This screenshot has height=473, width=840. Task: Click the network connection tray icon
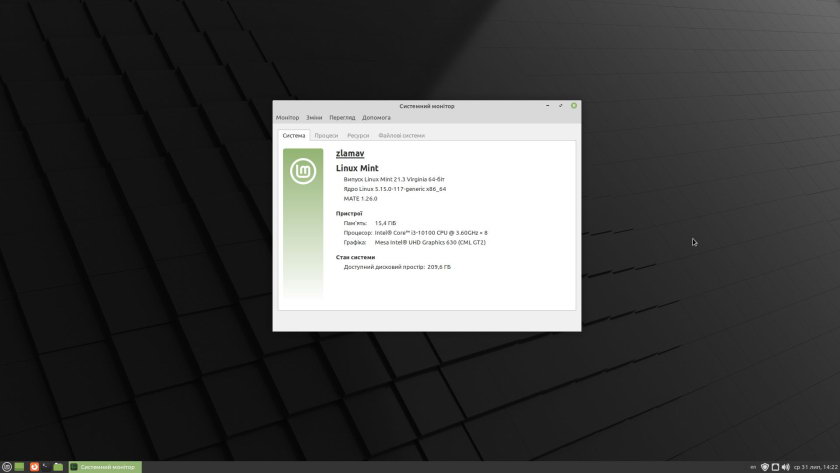775,467
